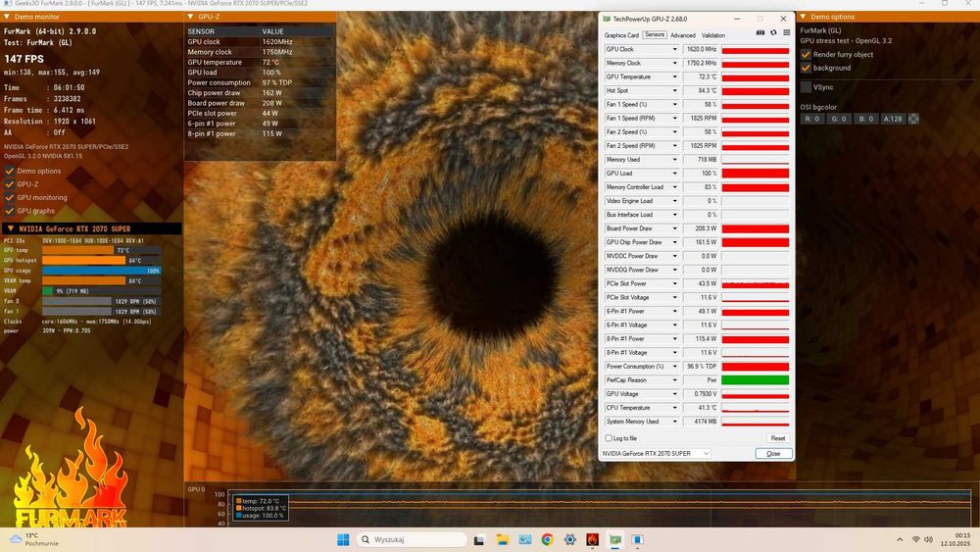Click the green PerfCap Reason bar
This screenshot has height=552, width=980.
(755, 380)
